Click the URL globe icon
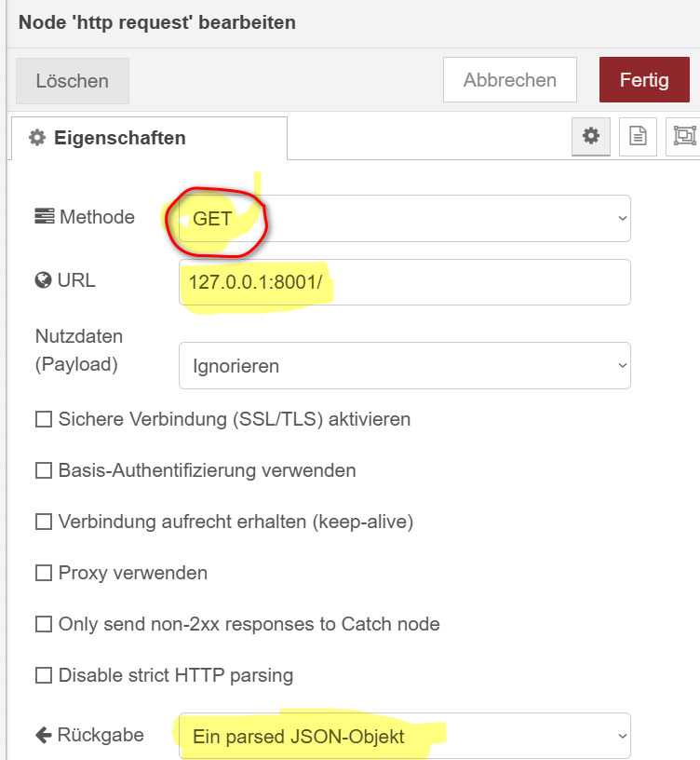Screen dimensions: 700x760 coord(43,280)
